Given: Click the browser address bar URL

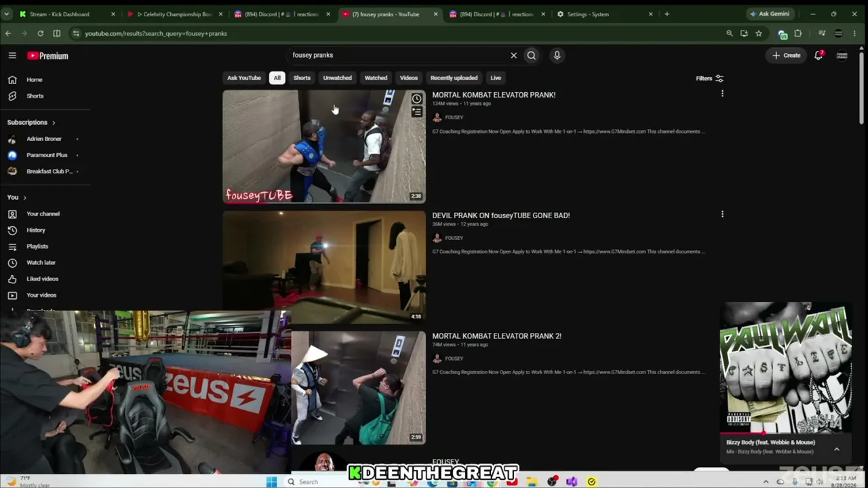Looking at the screenshot, I should pos(156,33).
